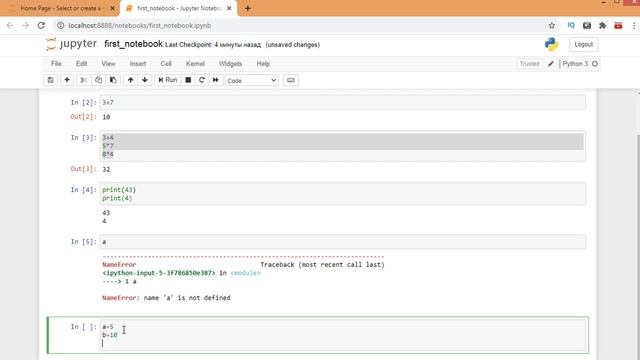Viewport: 640px width, 360px height.
Task: Click the Out[2] output value 10
Action: tap(106, 117)
